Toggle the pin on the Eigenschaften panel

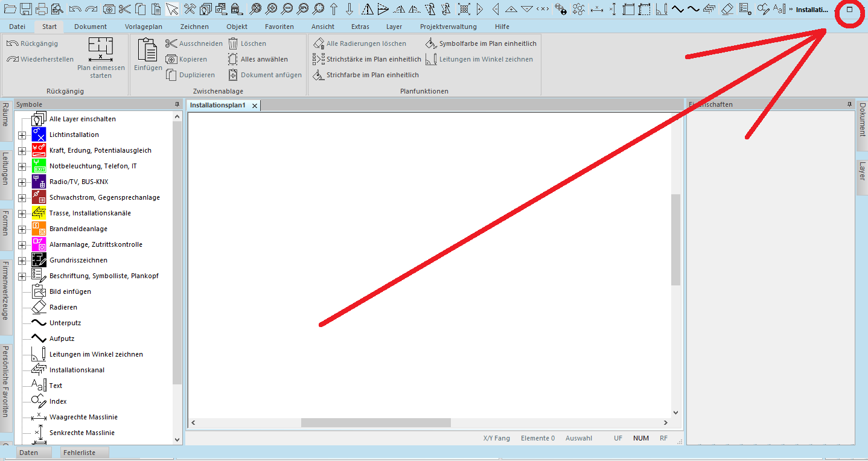pos(849,104)
